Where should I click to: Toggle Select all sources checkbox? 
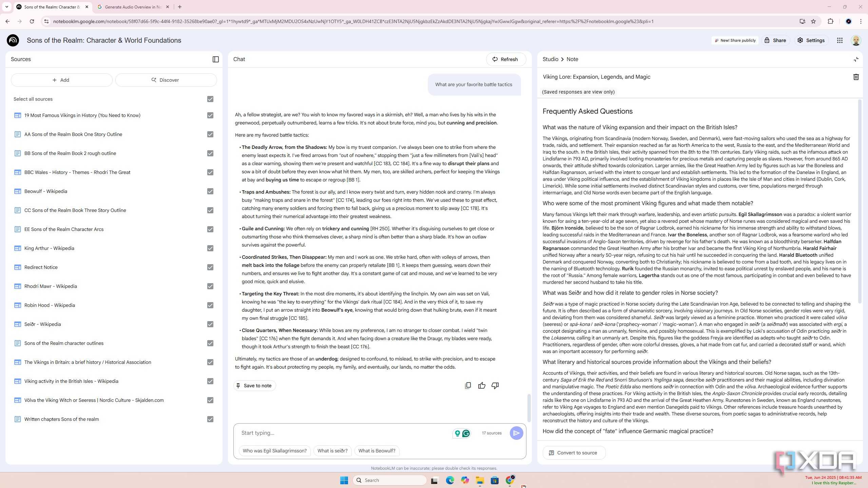210,99
